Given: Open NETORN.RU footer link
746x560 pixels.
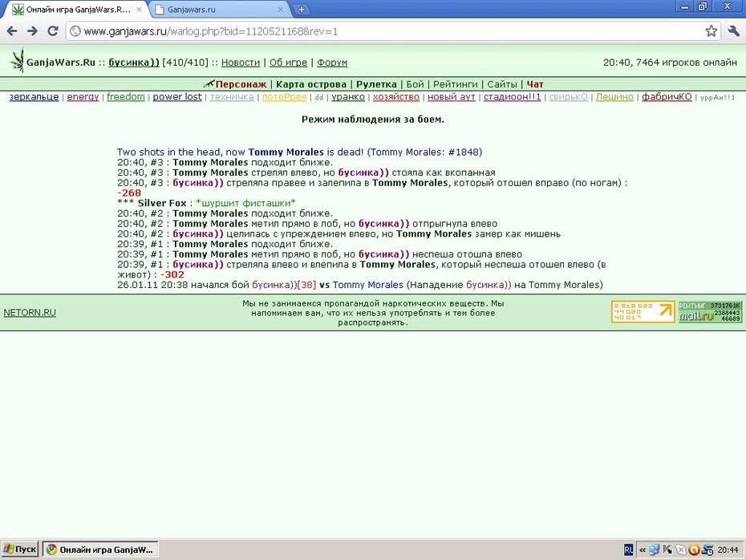Looking at the screenshot, I should point(30,313).
